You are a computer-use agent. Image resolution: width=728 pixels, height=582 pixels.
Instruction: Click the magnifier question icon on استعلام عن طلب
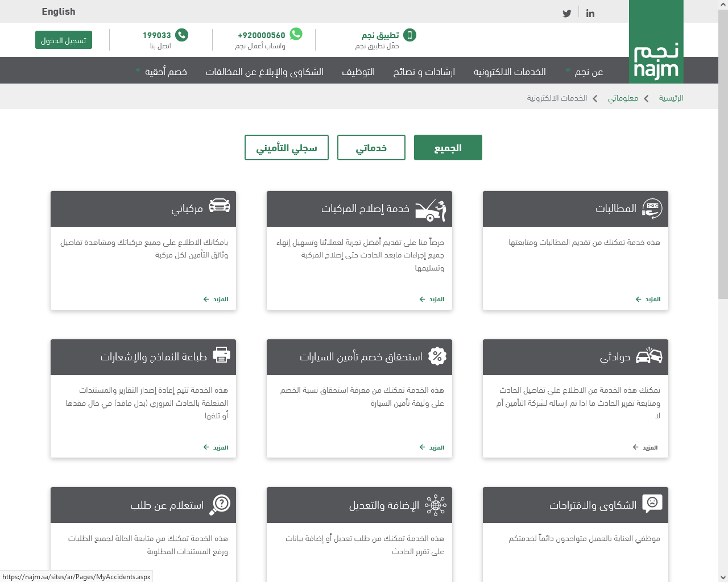click(x=220, y=504)
